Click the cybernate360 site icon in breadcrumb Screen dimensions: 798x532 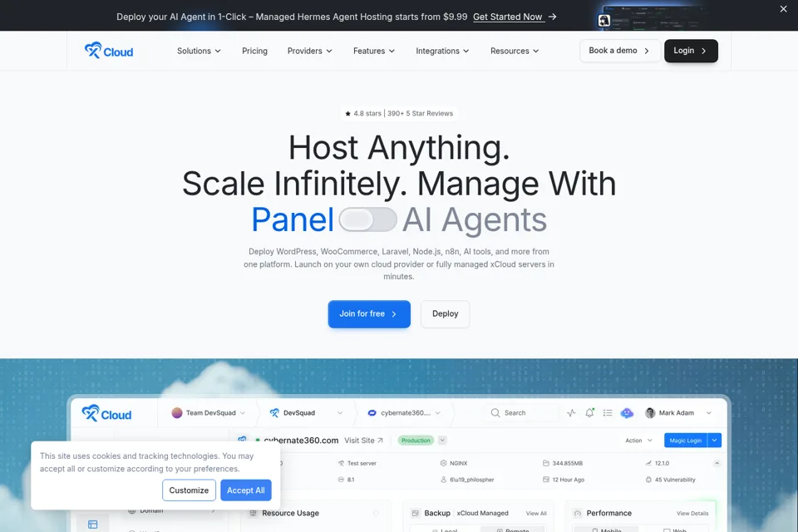[x=372, y=413]
